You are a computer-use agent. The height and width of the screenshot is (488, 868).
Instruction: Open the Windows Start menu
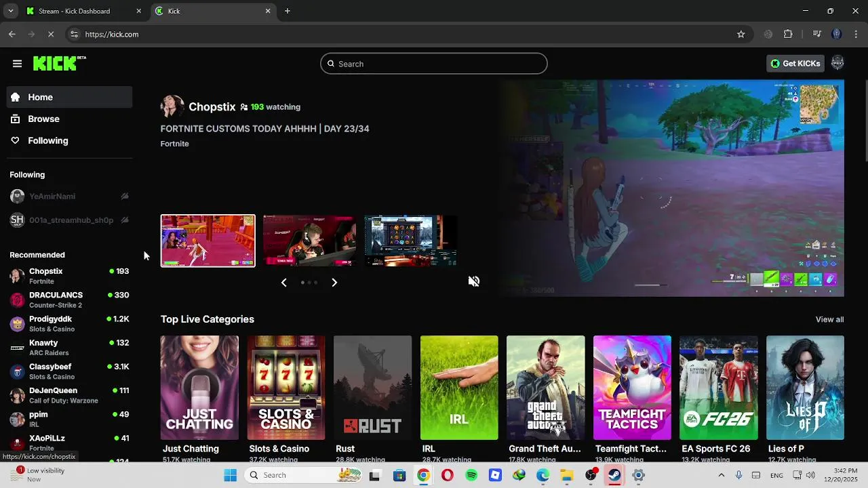[231, 475]
